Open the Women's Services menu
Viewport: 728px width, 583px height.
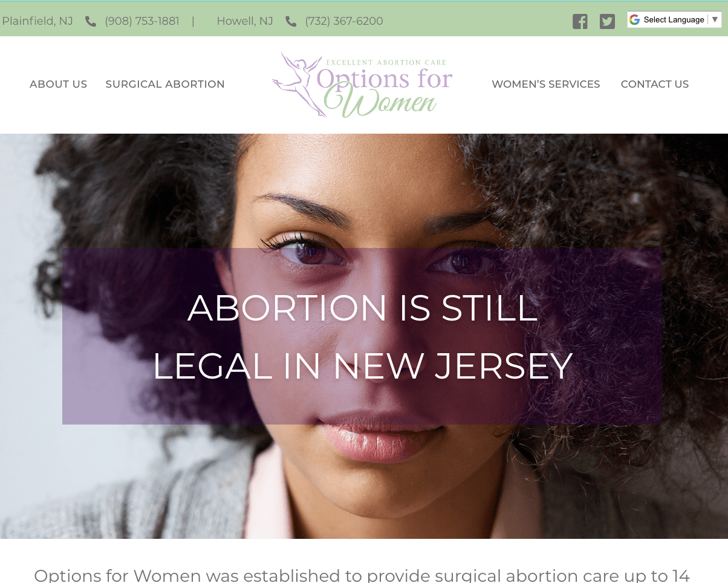tap(546, 84)
